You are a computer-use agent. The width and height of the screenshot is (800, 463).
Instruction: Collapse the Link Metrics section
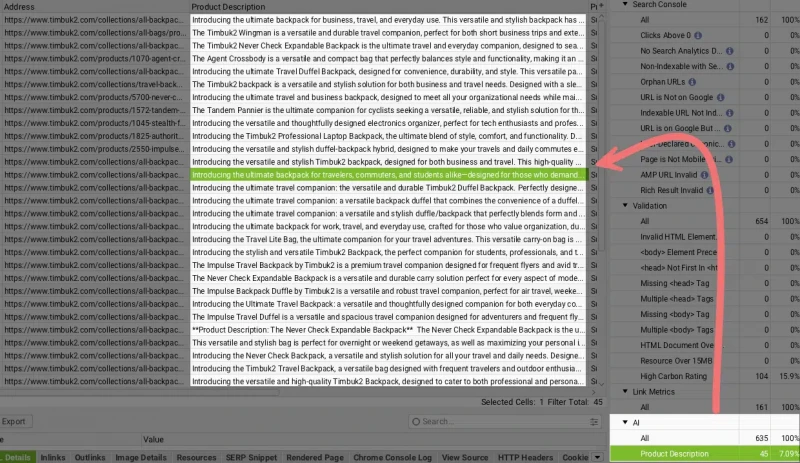coord(625,392)
